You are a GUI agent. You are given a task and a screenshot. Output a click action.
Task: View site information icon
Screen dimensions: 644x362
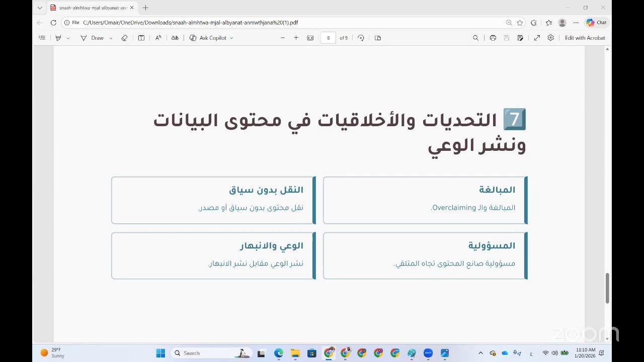(66, 23)
